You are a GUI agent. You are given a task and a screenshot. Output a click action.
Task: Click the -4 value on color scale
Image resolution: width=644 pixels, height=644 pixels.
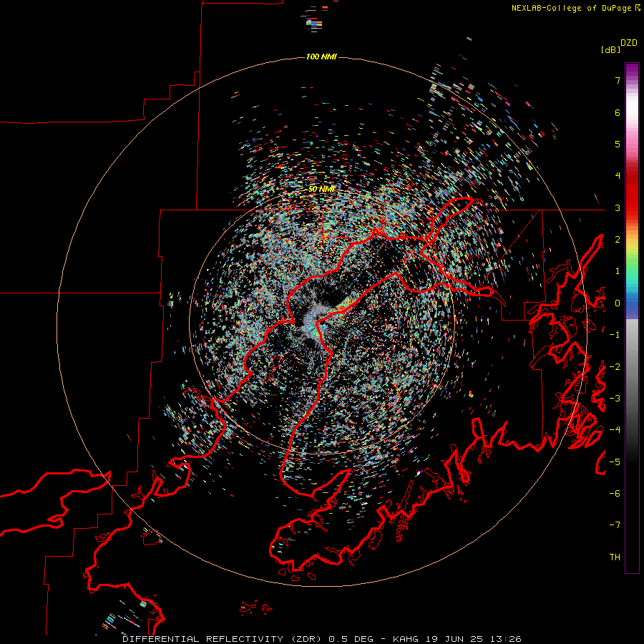[615, 430]
